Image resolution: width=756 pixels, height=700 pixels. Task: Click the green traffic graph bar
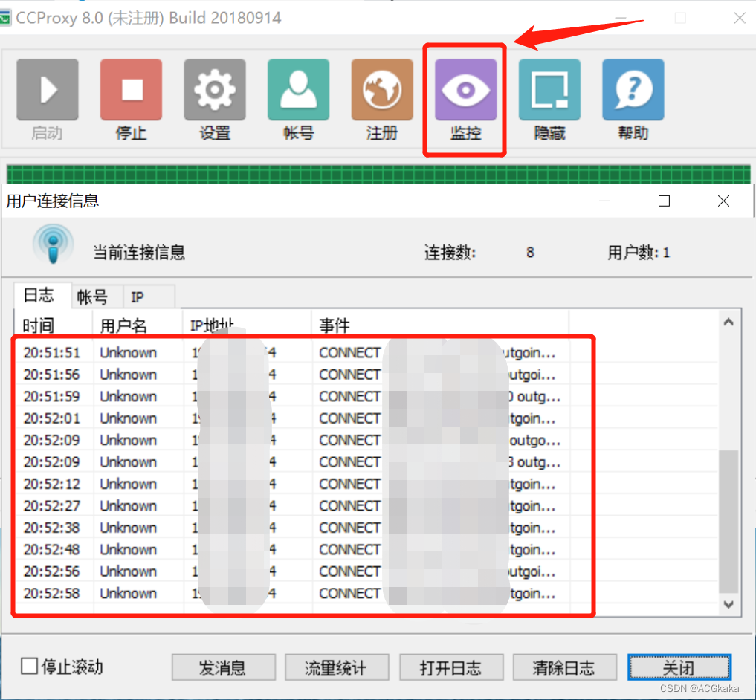[378, 174]
